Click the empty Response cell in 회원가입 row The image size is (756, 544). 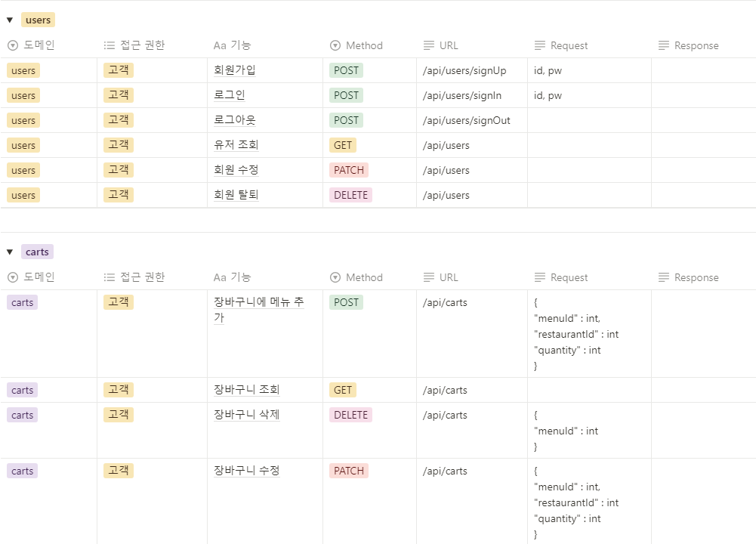tap(703, 70)
